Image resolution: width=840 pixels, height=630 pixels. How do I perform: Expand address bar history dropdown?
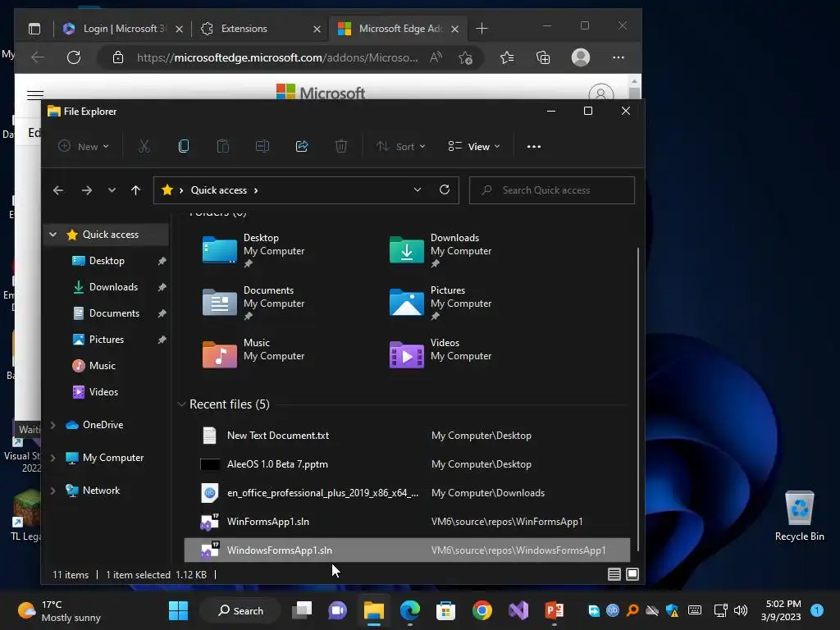pos(418,189)
